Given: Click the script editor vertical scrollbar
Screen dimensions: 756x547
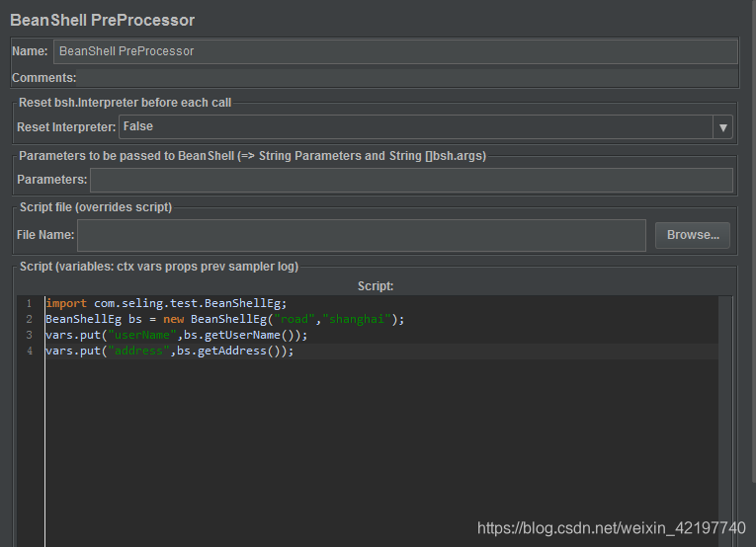Looking at the screenshot, I should 724,422.
